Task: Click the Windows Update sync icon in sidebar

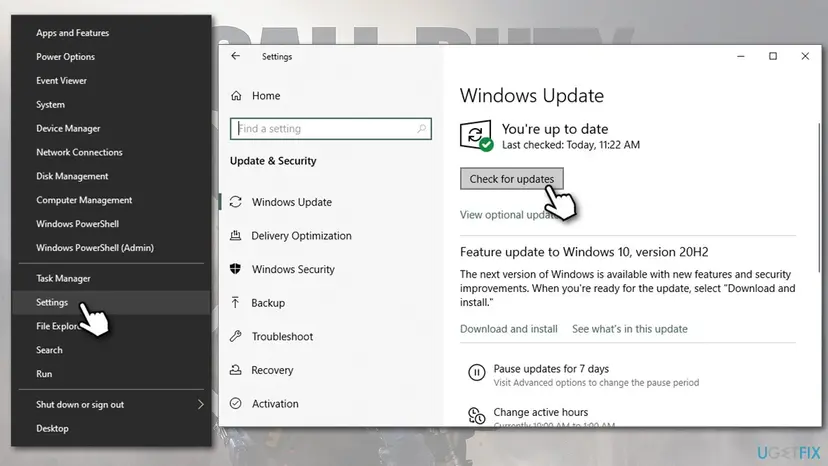Action: (236, 202)
